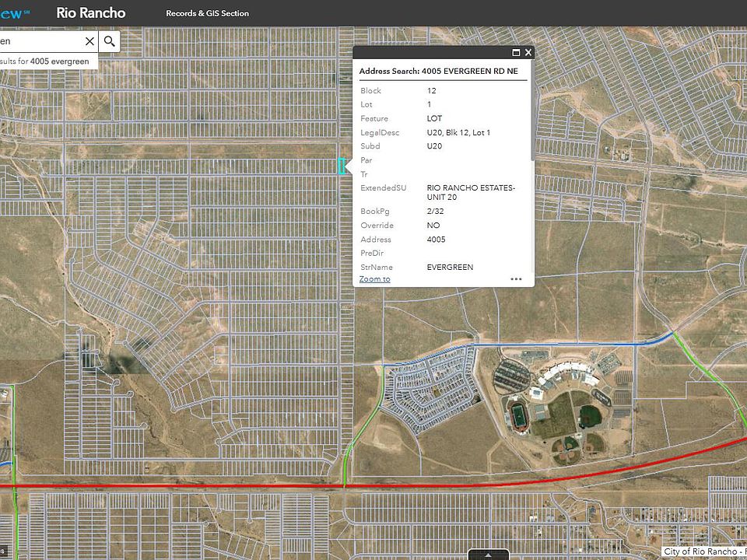Select the BookPg value '2/32'
Viewport: 747px width, 560px height.
436,211
